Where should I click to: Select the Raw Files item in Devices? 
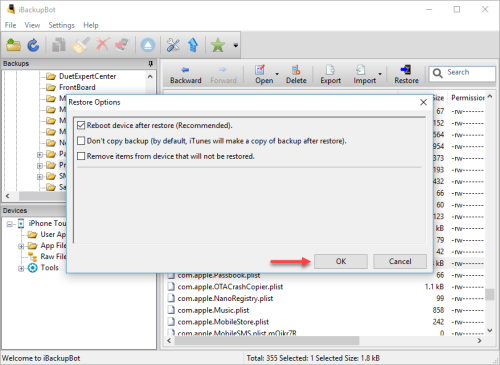(53, 257)
